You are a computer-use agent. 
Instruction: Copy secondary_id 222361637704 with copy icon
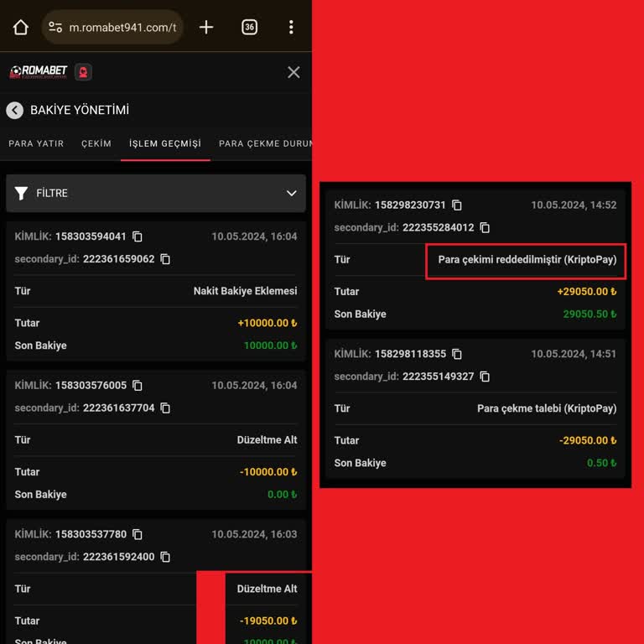(165, 408)
